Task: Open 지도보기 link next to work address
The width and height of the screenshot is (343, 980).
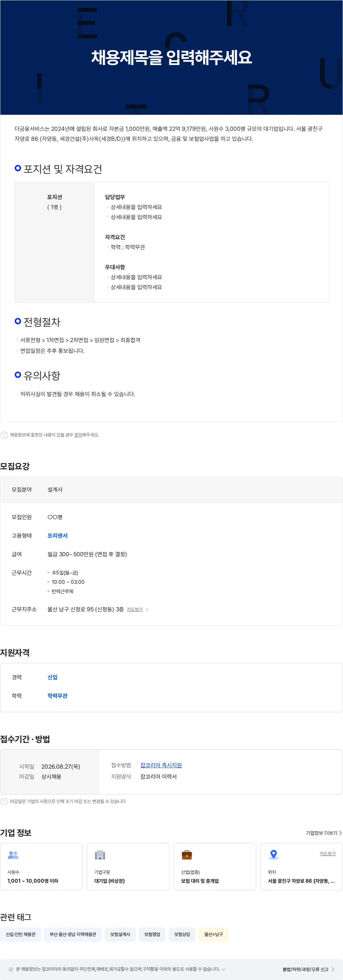Action: point(135,610)
